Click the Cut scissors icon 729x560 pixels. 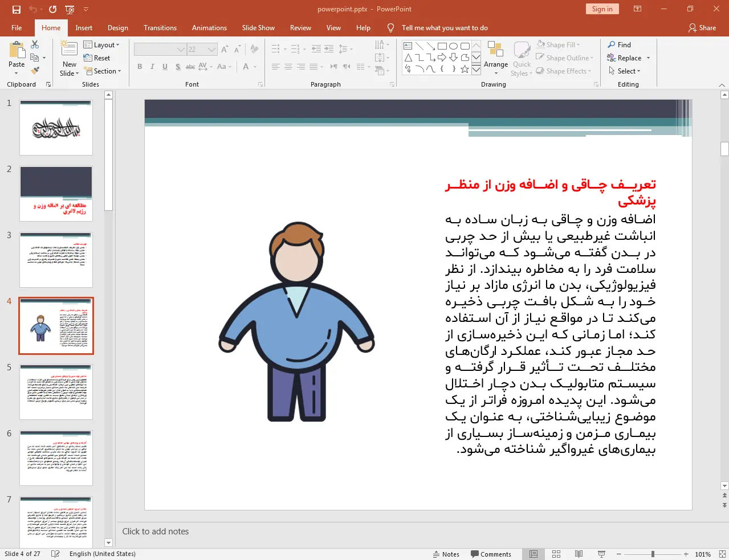[x=35, y=44]
